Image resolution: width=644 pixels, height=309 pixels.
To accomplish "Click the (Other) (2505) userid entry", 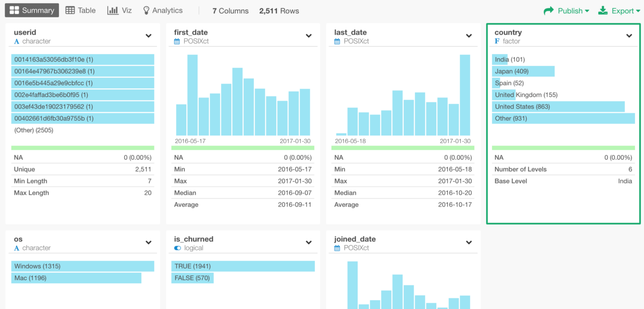I will [34, 130].
